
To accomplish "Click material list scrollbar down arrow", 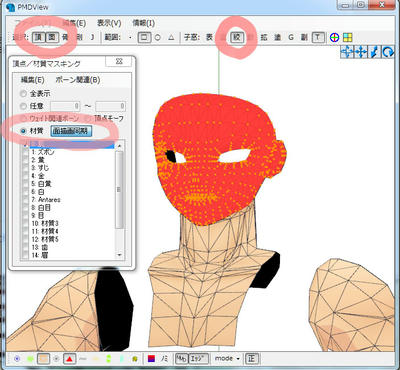I will (x=120, y=255).
